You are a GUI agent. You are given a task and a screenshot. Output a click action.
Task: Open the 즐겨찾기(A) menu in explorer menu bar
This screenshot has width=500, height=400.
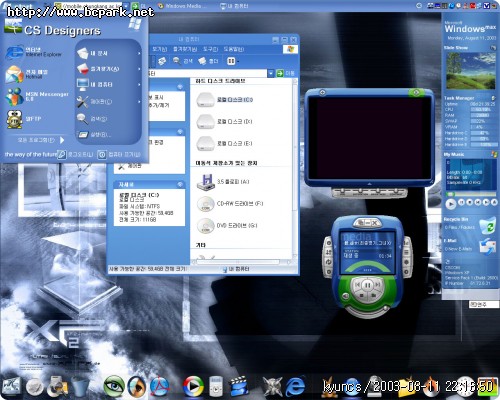pyautogui.click(x=185, y=49)
